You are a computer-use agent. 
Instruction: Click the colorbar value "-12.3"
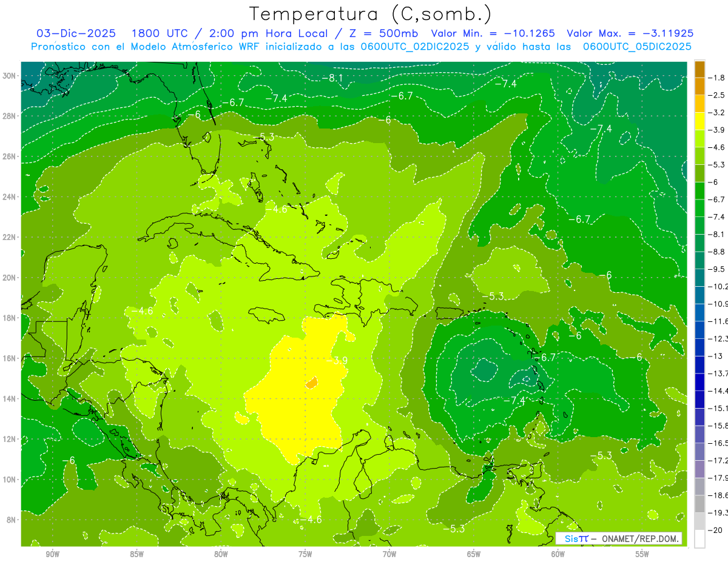pyautogui.click(x=718, y=338)
